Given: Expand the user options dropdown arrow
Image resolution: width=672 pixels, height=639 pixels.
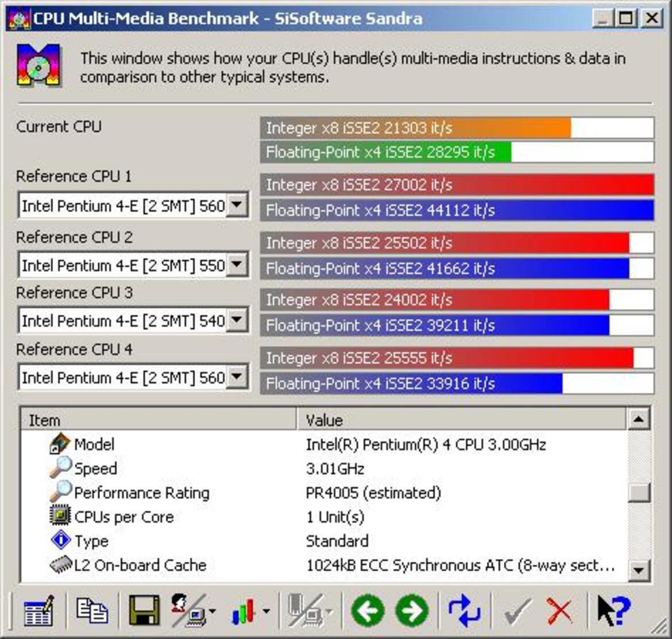Looking at the screenshot, I should (x=212, y=611).
